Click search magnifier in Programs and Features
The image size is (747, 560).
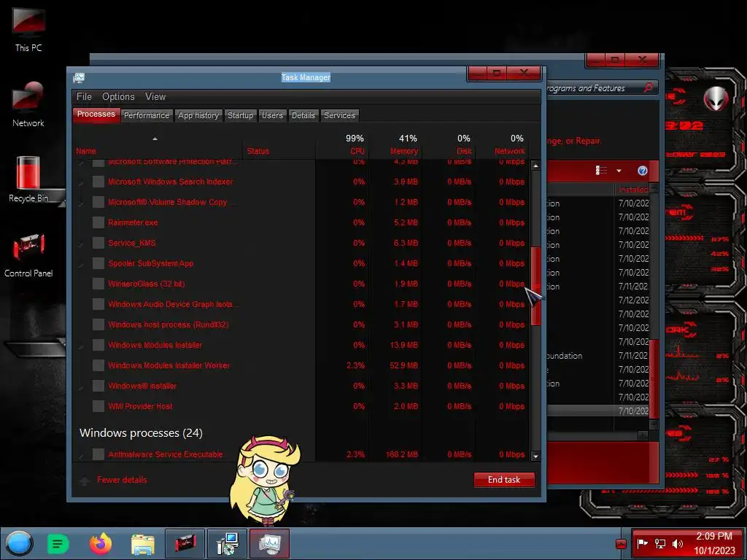648,87
